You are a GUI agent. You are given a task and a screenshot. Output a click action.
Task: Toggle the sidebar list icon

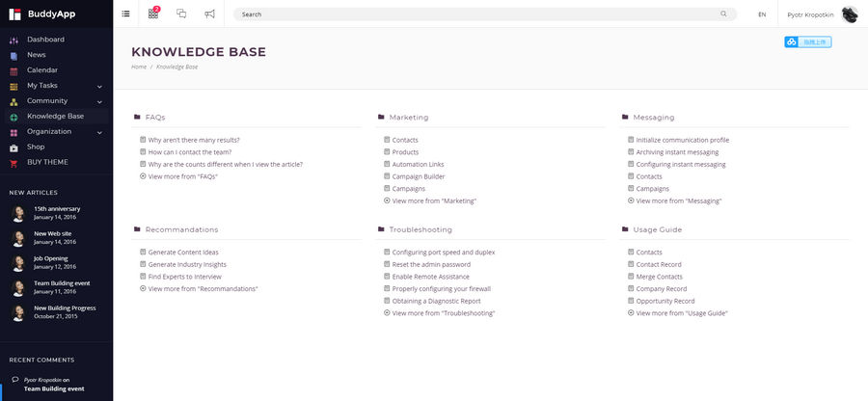(125, 13)
